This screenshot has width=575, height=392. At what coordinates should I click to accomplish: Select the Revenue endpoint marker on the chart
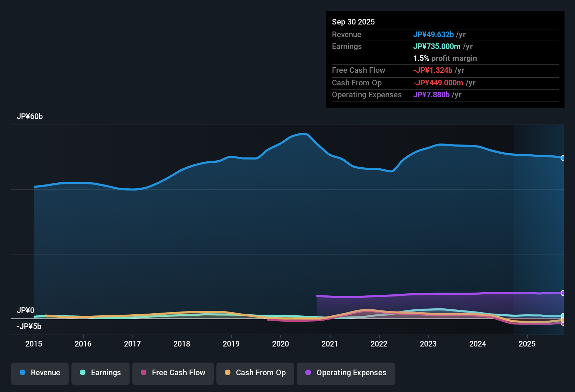563,158
